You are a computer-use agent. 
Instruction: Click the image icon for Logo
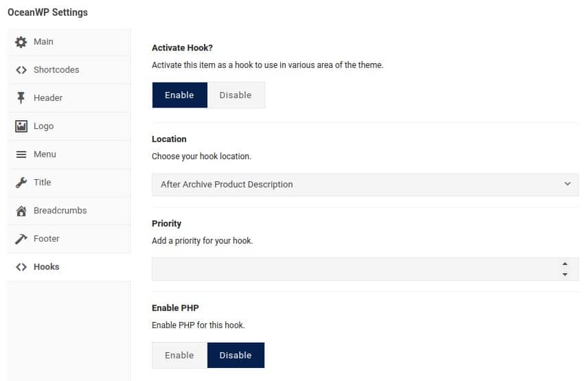coord(21,126)
